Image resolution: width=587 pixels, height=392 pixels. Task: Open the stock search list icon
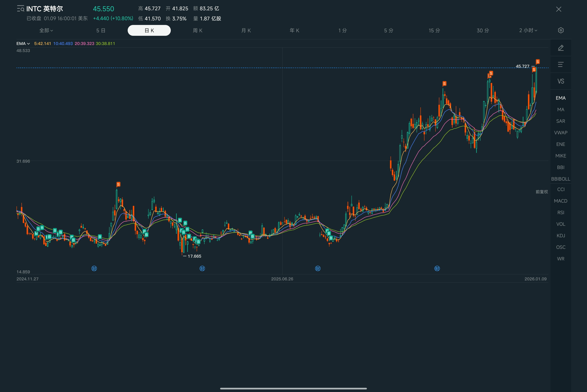pos(21,9)
